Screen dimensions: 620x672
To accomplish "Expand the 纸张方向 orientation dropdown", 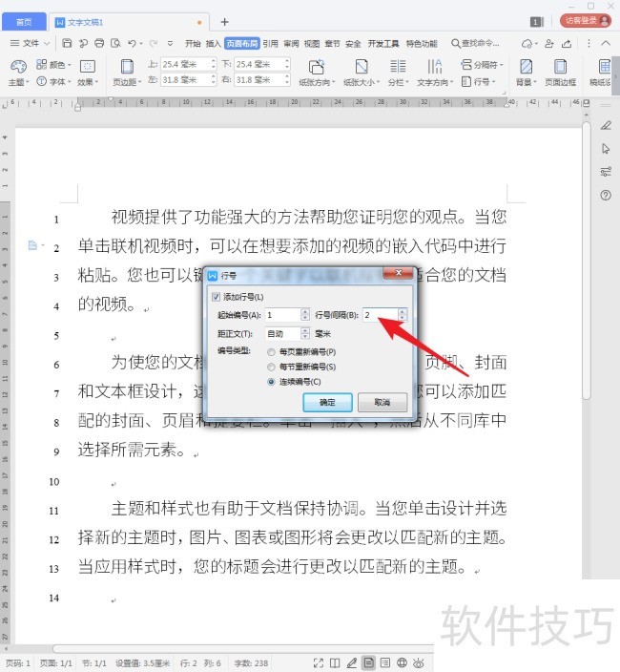I will point(317,82).
